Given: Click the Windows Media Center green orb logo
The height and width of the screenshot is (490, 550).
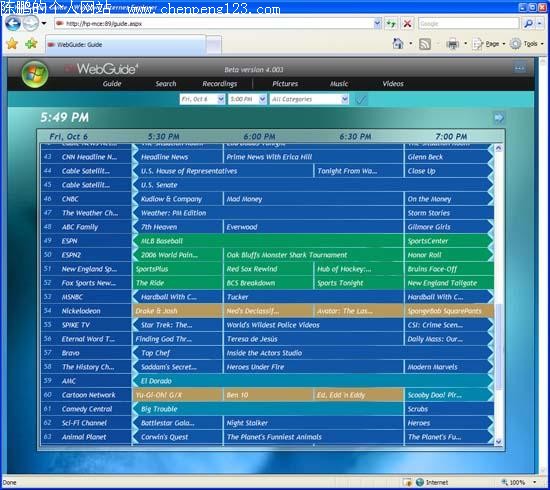Looking at the screenshot, I should [x=34, y=74].
